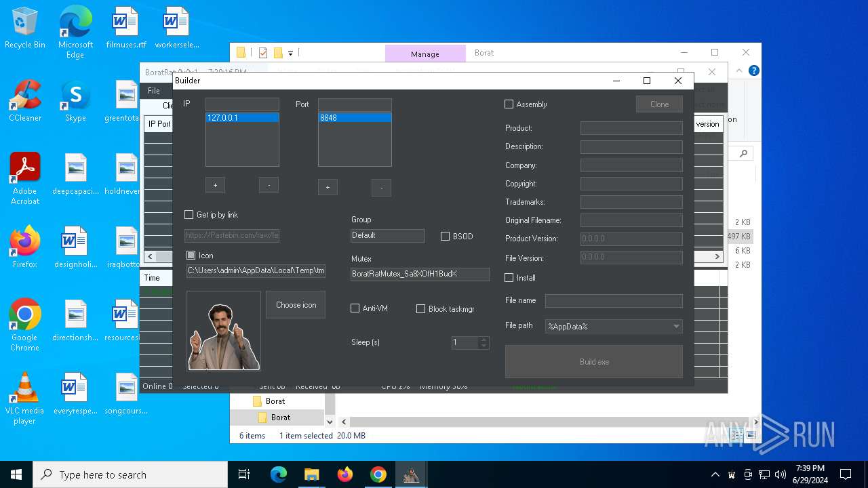Click the Clone button

pyautogui.click(x=659, y=104)
